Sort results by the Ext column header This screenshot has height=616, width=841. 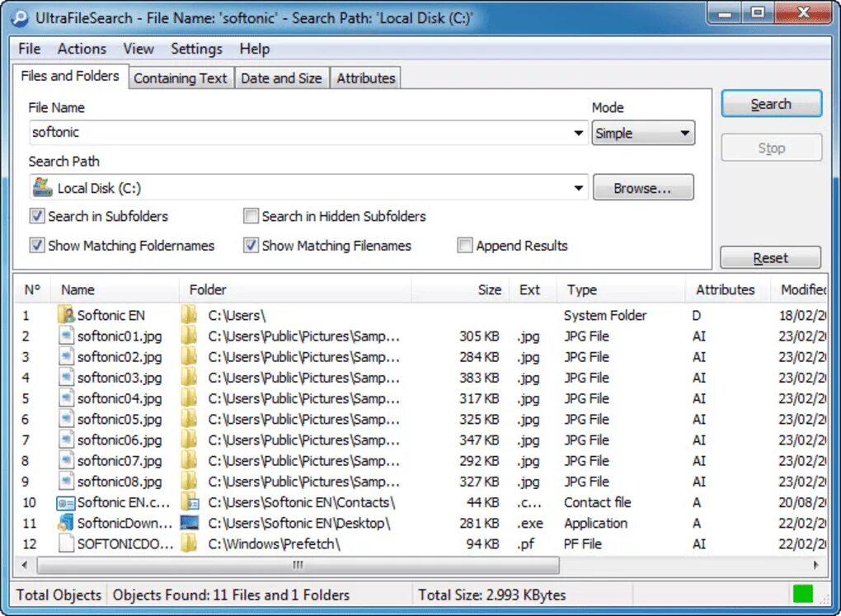(x=533, y=289)
